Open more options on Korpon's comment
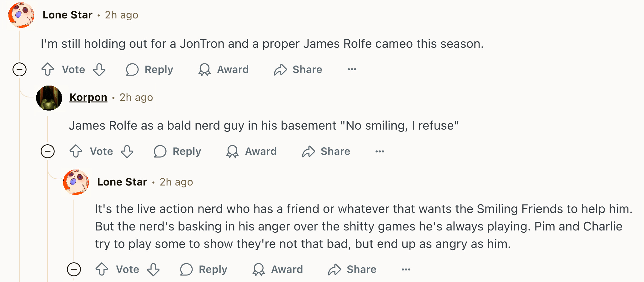Image resolution: width=644 pixels, height=282 pixels. point(380,151)
